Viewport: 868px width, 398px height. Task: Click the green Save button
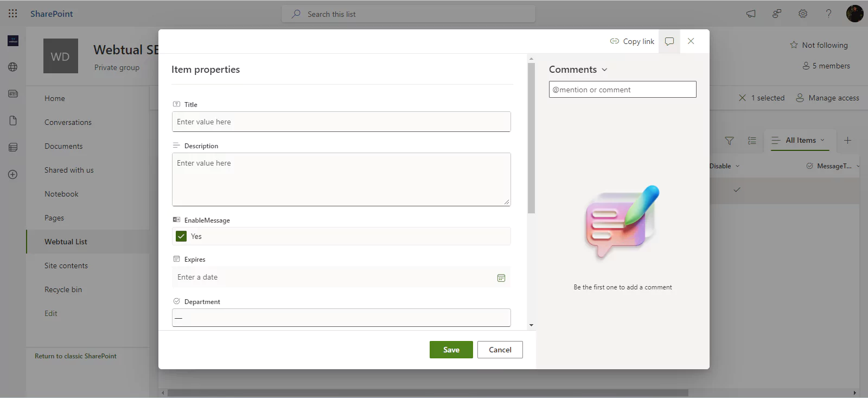click(451, 350)
